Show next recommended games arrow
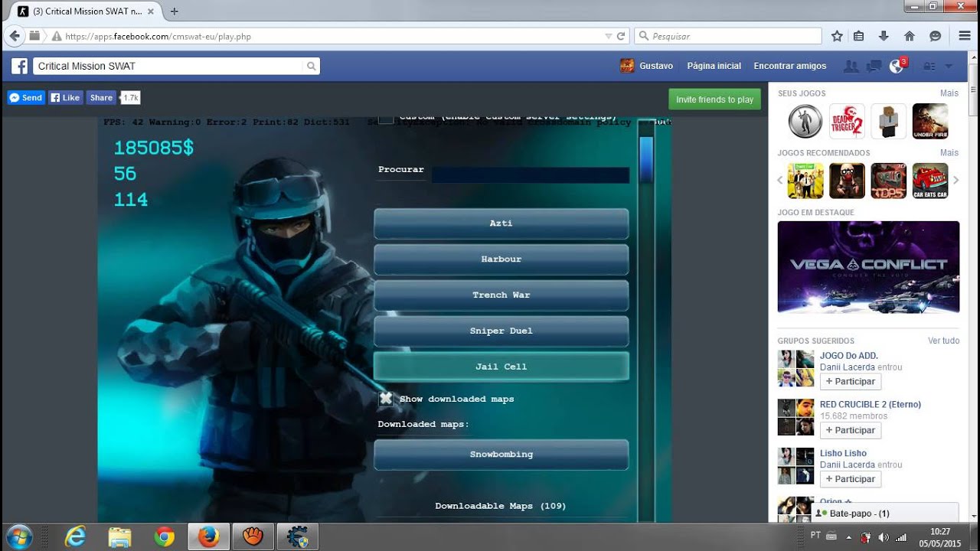This screenshot has height=551, width=980. [955, 181]
